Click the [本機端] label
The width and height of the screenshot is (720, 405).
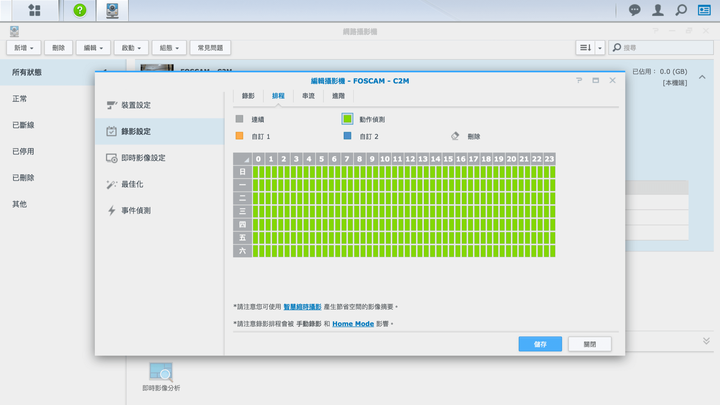[x=675, y=83]
